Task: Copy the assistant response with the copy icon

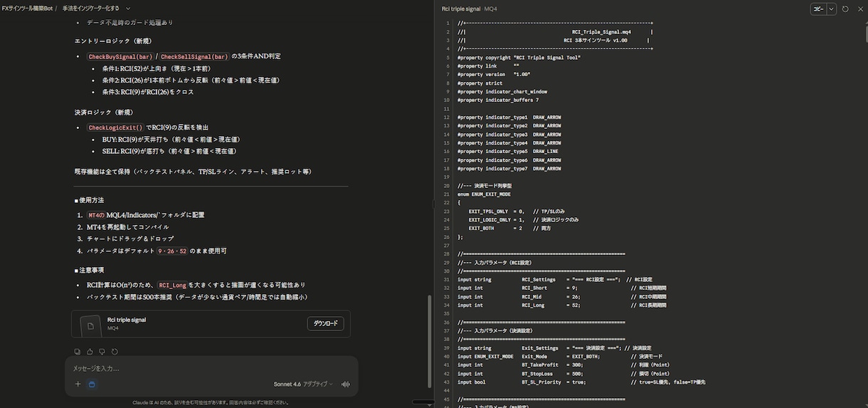Action: [77, 352]
